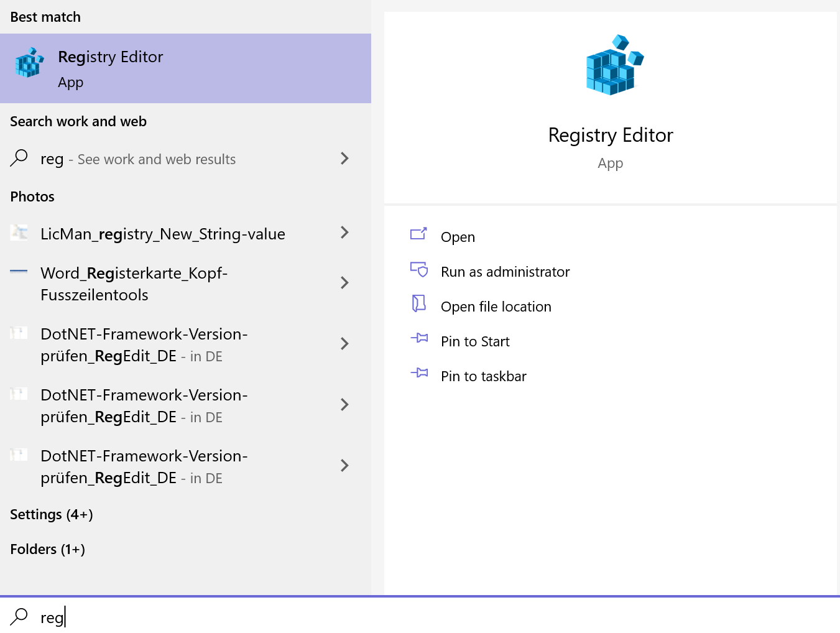Click the Pin to Start pin icon

click(419, 338)
